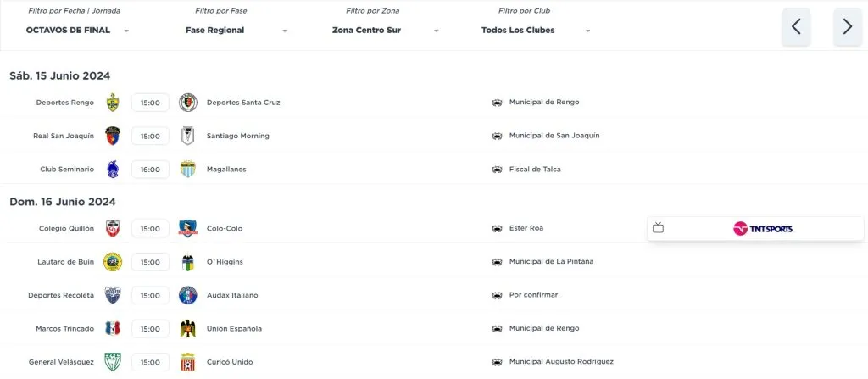Click the Colo-Colo team crest
This screenshot has height=379, width=868.
click(187, 228)
